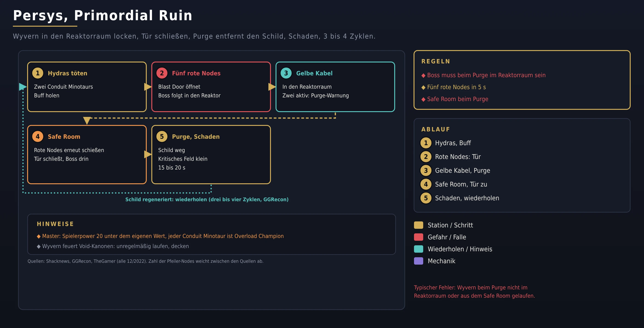Click the REGELN panel heading
644x328 pixels.
(x=436, y=61)
